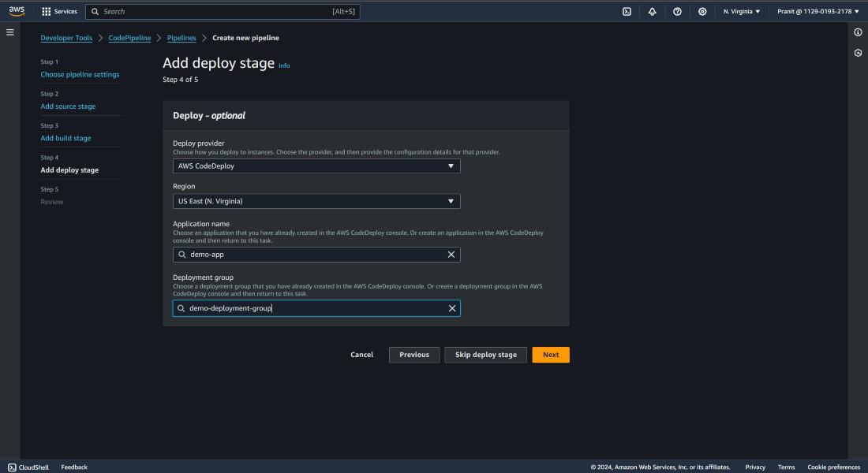Click the 'Step 4 of 5' text
This screenshot has height=473, width=868.
181,80
